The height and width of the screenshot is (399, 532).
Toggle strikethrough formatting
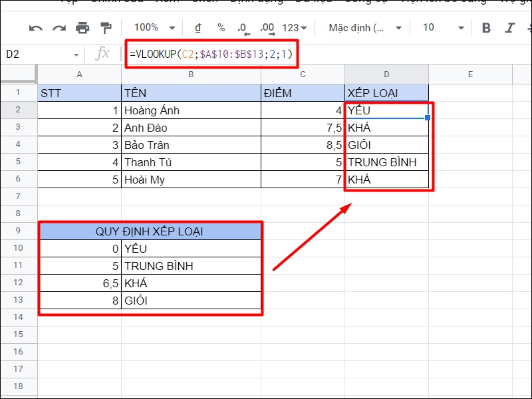pyautogui.click(x=529, y=28)
